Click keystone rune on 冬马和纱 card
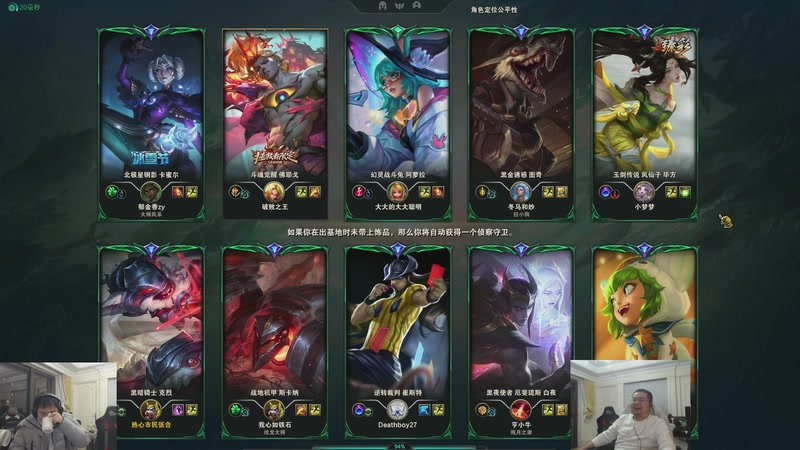 click(482, 192)
